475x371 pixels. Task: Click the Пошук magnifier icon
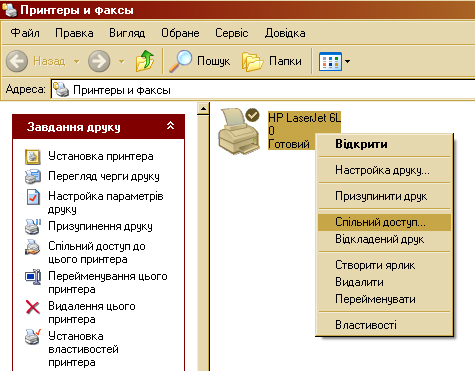(x=180, y=61)
